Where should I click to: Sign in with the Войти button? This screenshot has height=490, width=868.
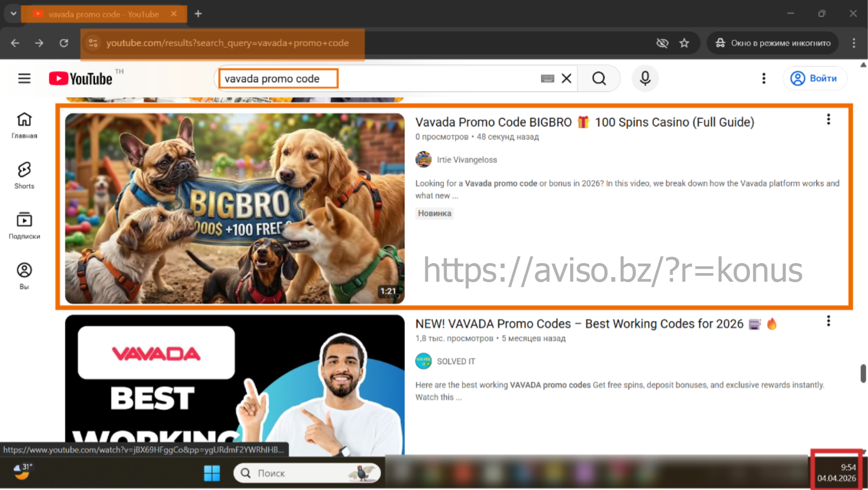815,78
